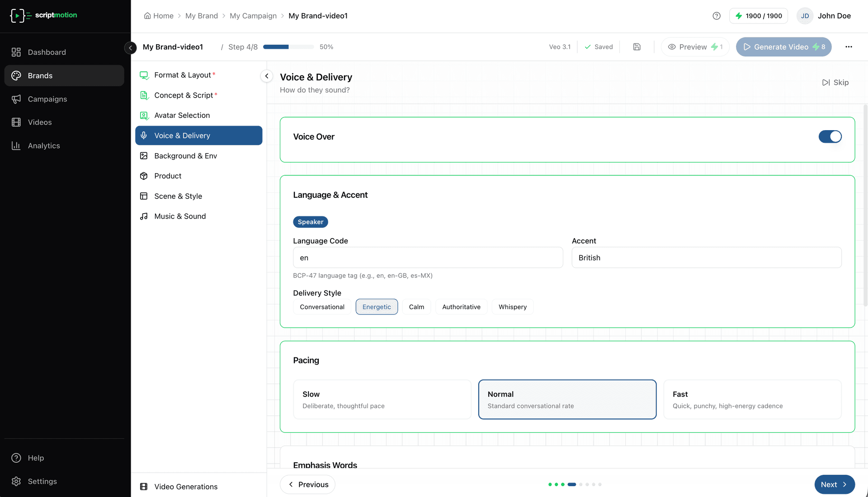Choose the Fast pacing option
Screen dimensions: 868x497
click(x=752, y=399)
